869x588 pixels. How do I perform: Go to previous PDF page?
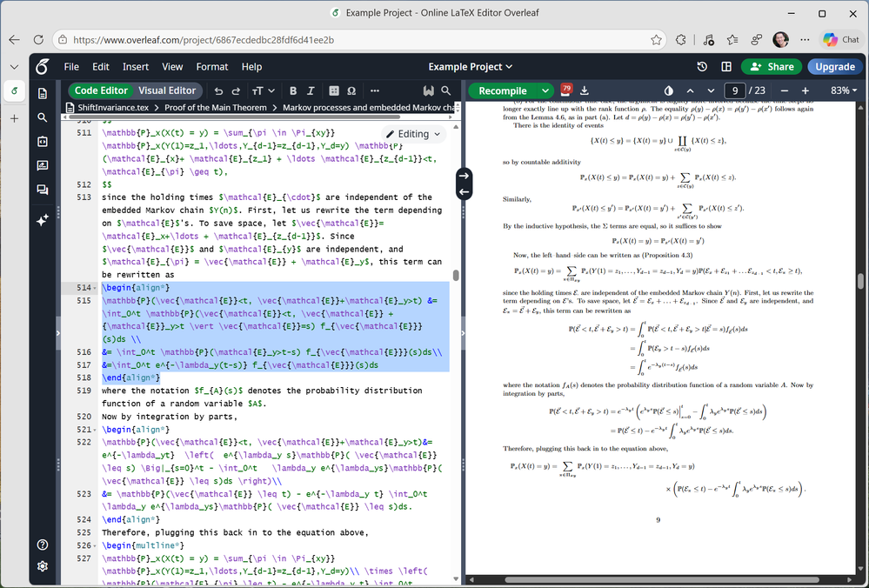690,90
